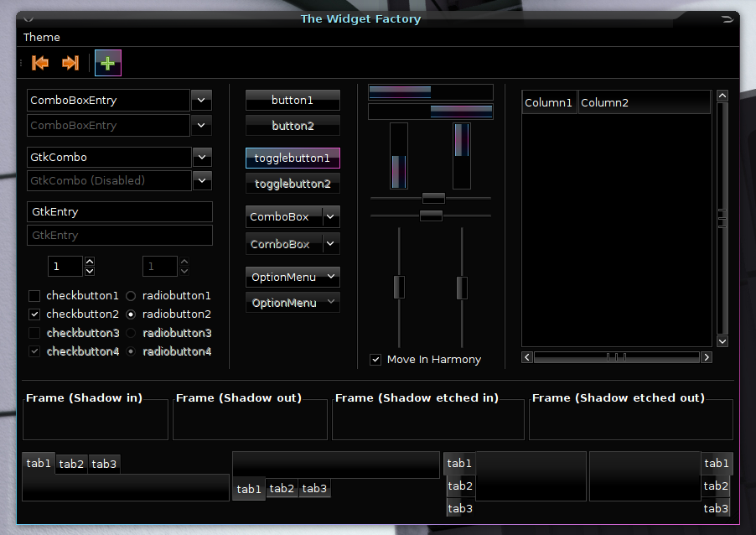Click the tree view vertical scrollbar down arrow
Screen dimensions: 756x535
[x=722, y=341]
